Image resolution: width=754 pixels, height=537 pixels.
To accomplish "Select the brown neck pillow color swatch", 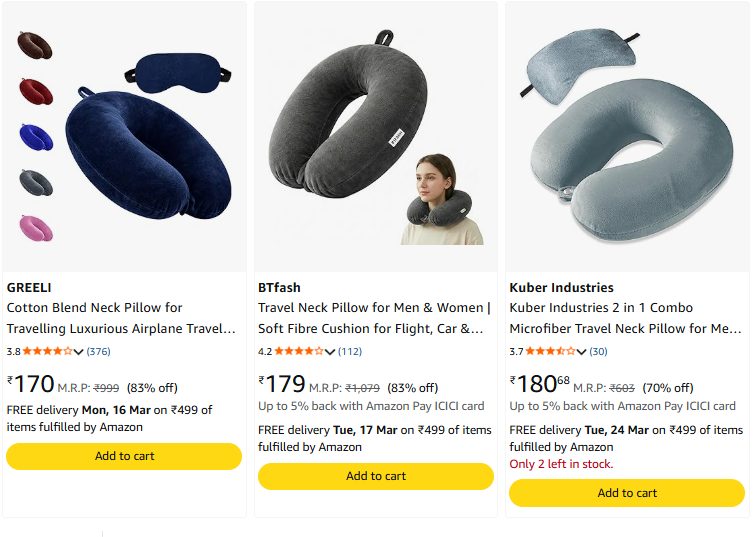I will tap(35, 45).
